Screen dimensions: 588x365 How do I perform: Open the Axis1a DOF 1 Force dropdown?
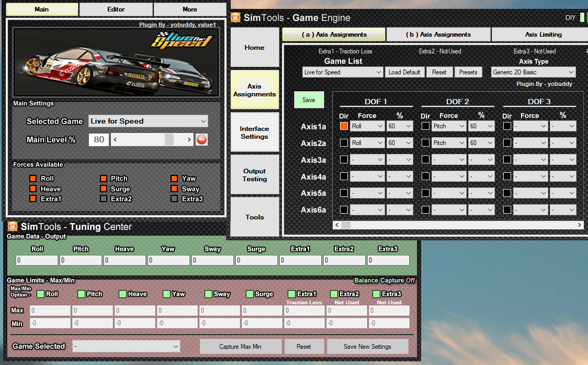[367, 126]
